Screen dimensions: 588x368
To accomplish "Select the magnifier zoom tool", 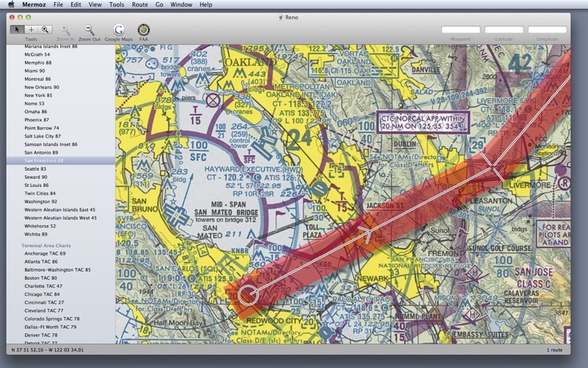I will [45, 29].
